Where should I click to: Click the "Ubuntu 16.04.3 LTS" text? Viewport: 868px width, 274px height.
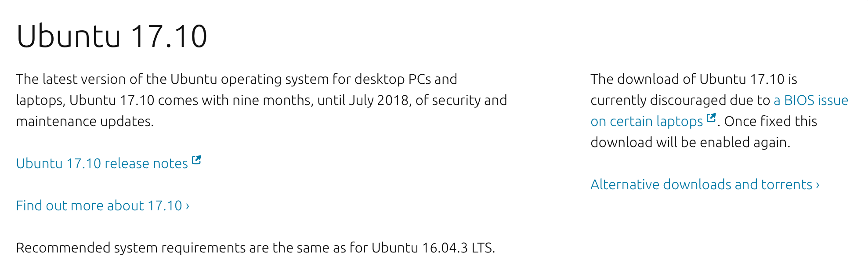[432, 248]
